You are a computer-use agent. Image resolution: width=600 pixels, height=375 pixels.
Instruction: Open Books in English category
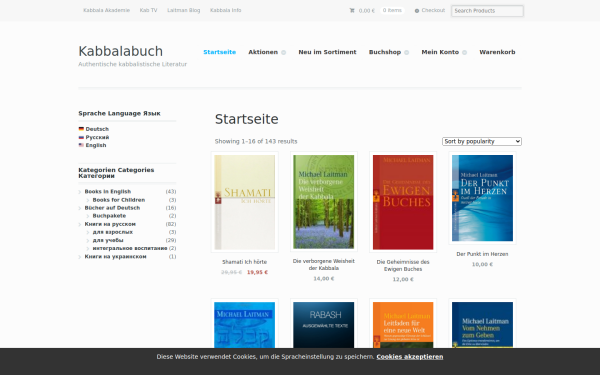pyautogui.click(x=108, y=191)
